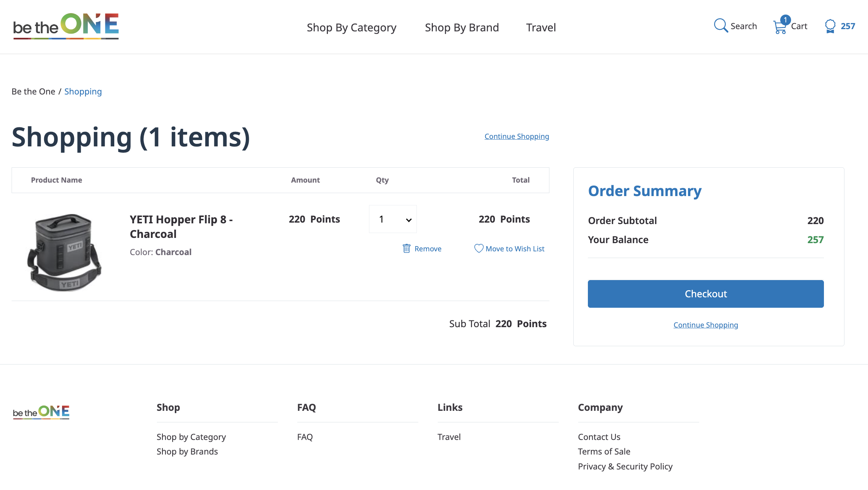Click the trash can Remove icon
This screenshot has height=490, width=868.
point(407,248)
